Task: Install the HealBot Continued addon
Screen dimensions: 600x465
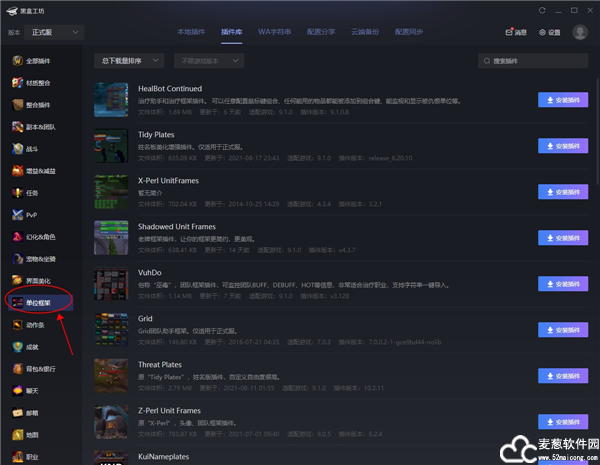Action: pos(563,100)
